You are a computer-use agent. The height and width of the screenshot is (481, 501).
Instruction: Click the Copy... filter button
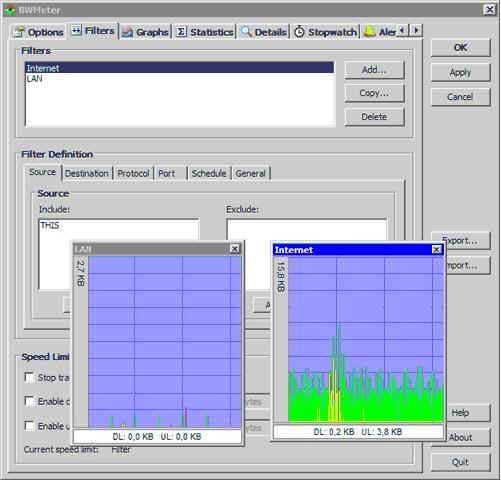374,93
